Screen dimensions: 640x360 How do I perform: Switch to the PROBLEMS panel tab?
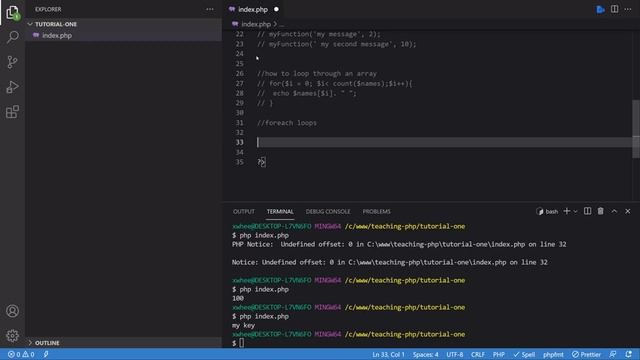[x=376, y=211]
